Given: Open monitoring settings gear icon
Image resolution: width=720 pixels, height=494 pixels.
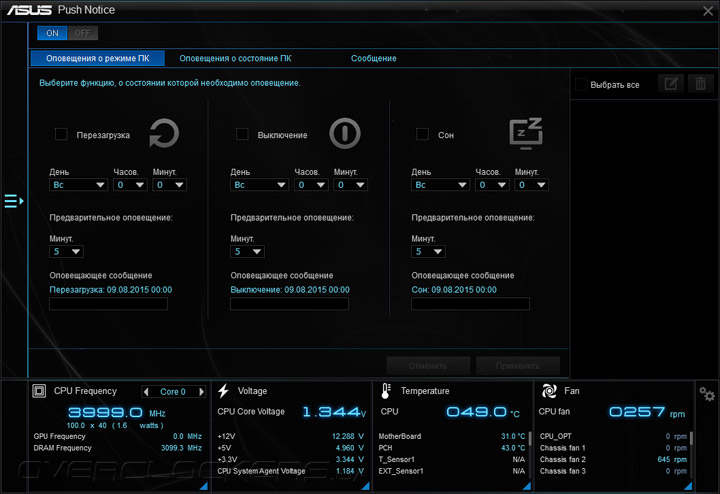Looking at the screenshot, I should 707,394.
